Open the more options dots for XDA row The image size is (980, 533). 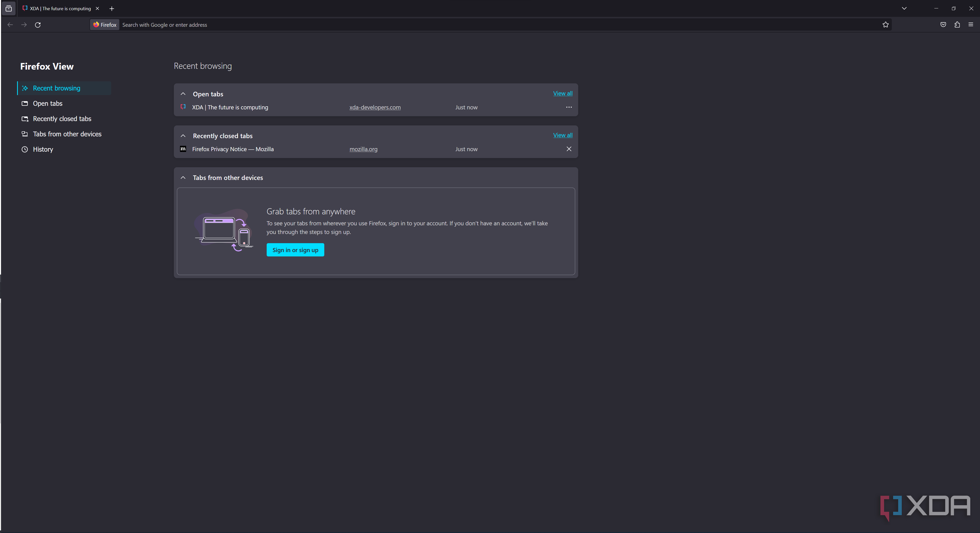click(x=569, y=107)
